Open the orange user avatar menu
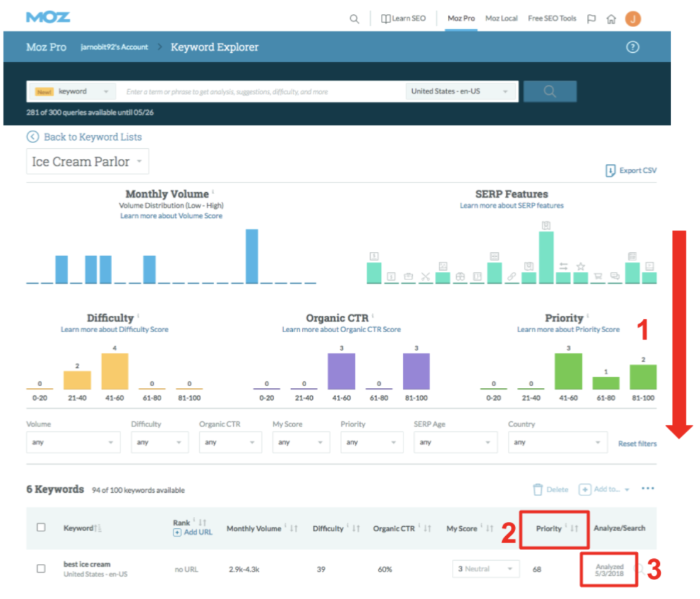The width and height of the screenshot is (700, 599). tap(633, 19)
